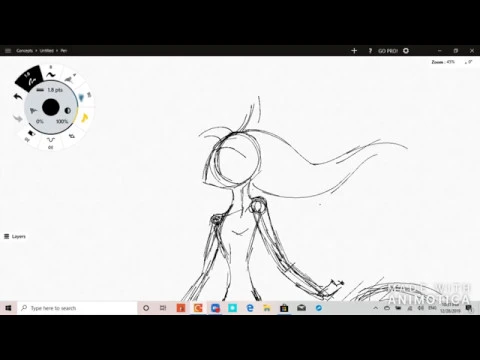Open the Mail app from taskbar
This screenshot has height=360, width=480.
tap(302, 308)
